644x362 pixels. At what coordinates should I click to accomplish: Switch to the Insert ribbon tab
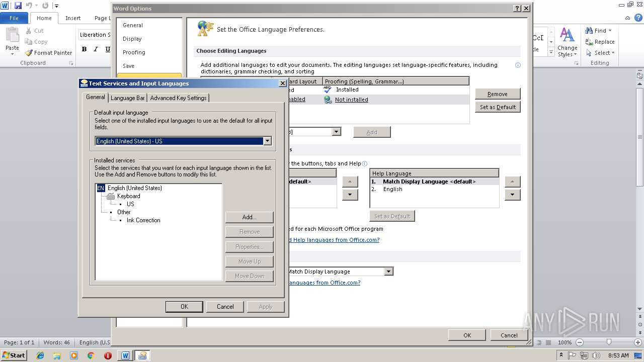[x=73, y=18]
